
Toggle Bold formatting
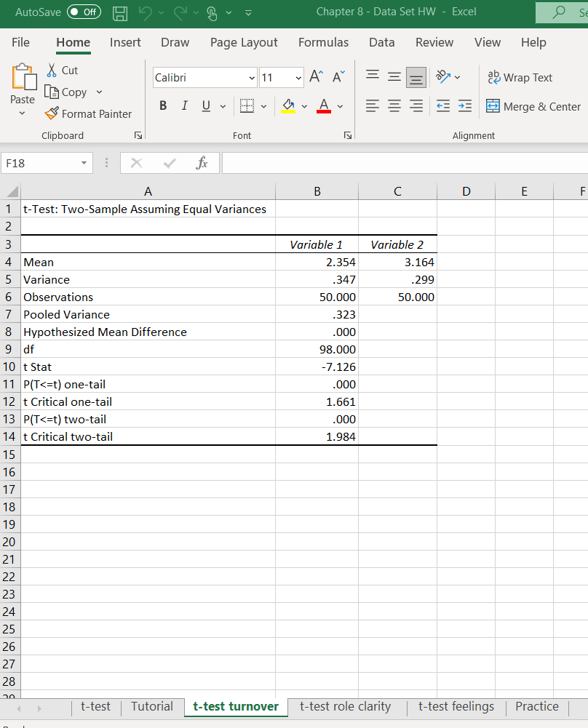(x=162, y=105)
